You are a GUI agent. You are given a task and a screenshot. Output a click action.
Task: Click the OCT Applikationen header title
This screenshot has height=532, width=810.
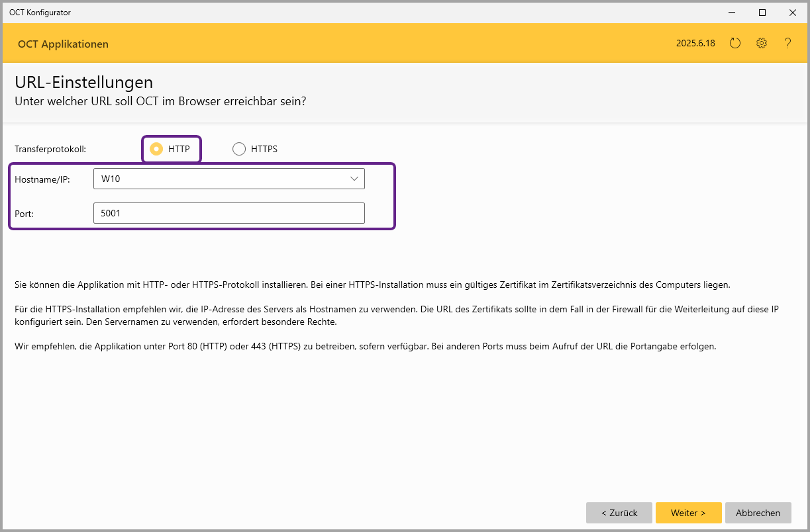pyautogui.click(x=63, y=44)
